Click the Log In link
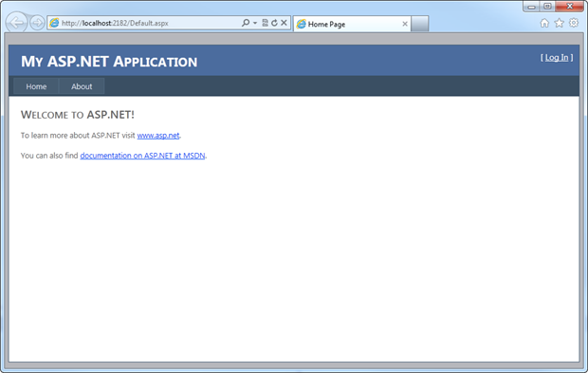Image resolution: width=588 pixels, height=373 pixels. 557,57
